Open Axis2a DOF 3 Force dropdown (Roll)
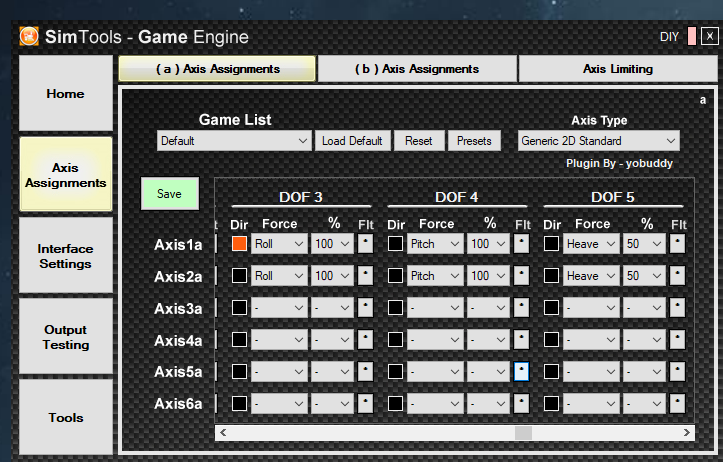 click(279, 276)
